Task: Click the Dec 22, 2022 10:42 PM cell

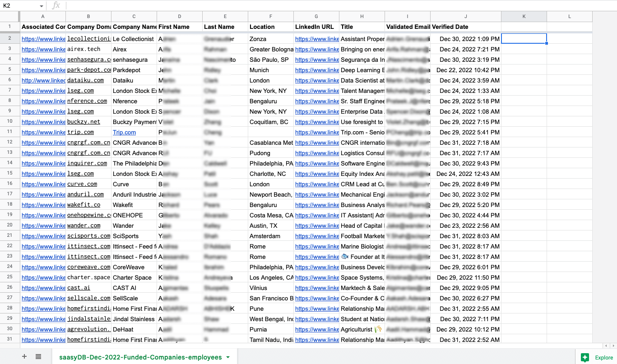Action: [466, 70]
